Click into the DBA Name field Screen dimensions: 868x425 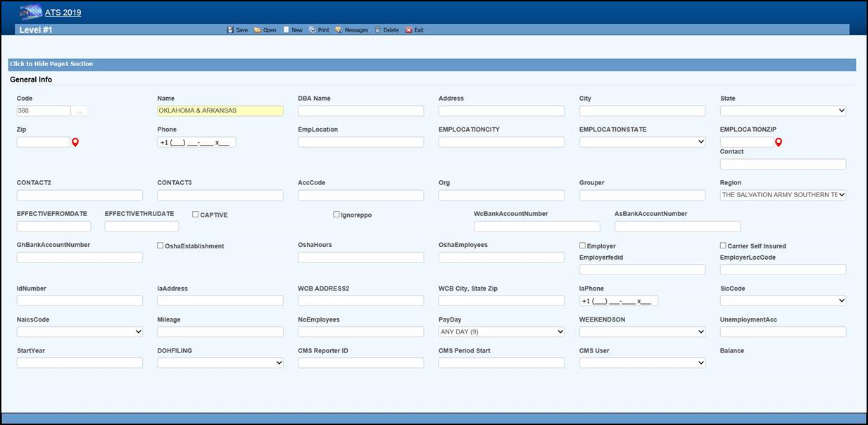tap(360, 111)
